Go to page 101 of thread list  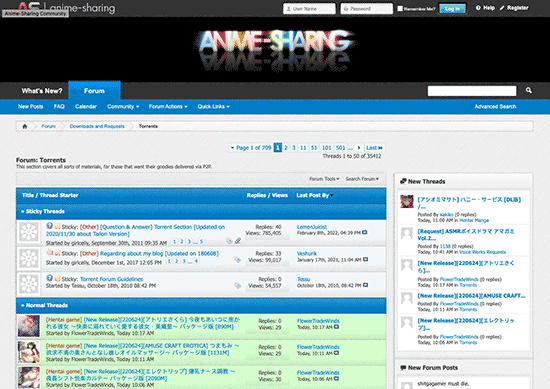click(327, 148)
